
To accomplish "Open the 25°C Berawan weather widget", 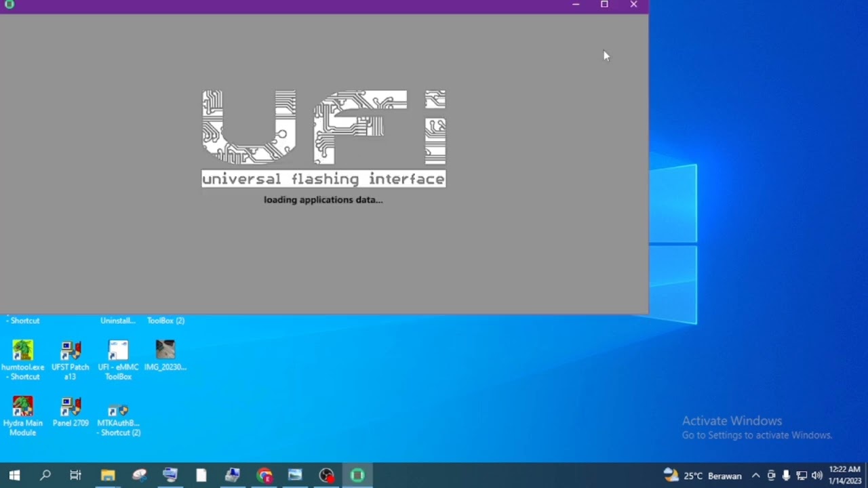I will tap(703, 475).
